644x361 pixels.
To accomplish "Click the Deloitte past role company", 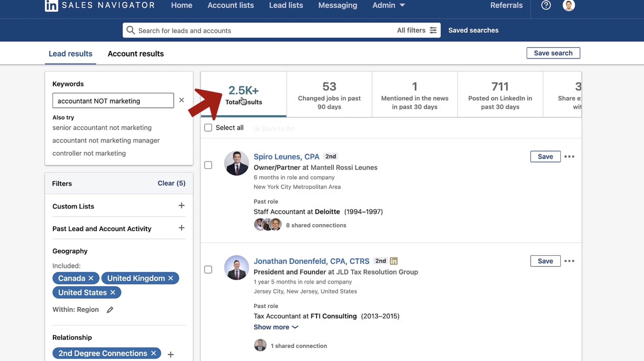I will (327, 212).
